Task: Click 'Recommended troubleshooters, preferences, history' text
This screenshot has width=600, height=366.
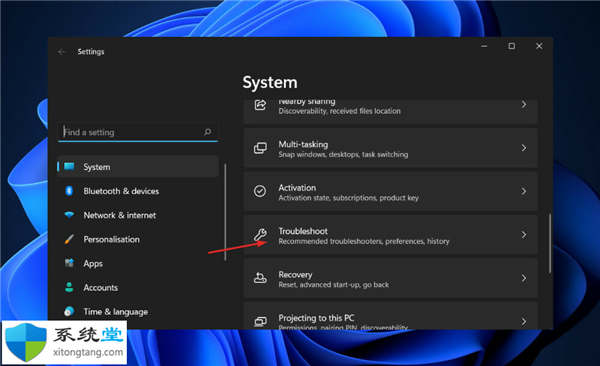Action: coord(364,241)
